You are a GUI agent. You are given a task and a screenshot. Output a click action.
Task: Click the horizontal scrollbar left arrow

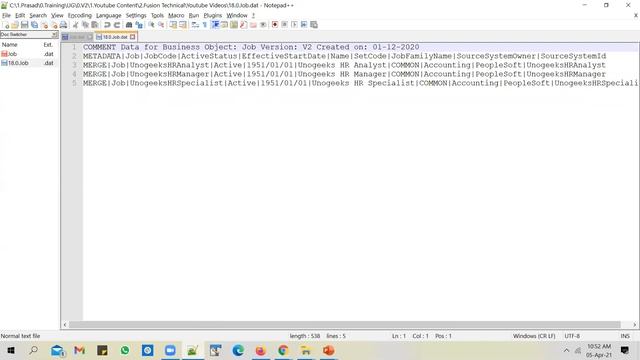click(x=65, y=324)
